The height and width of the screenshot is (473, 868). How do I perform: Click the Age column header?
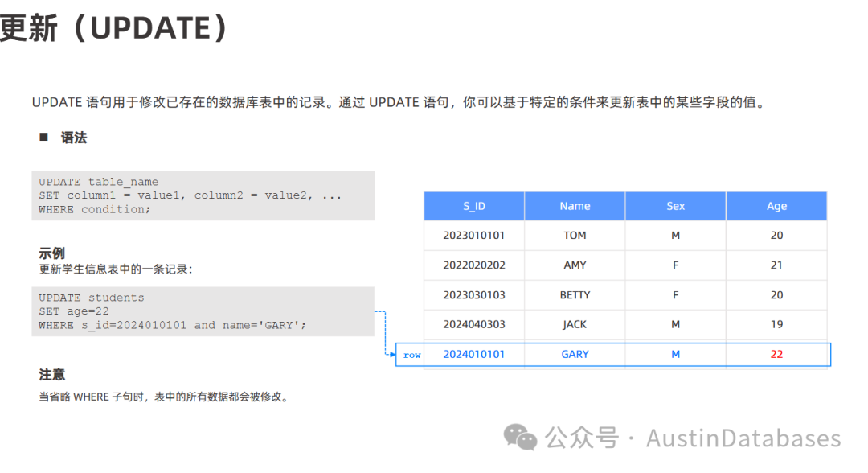(x=776, y=206)
